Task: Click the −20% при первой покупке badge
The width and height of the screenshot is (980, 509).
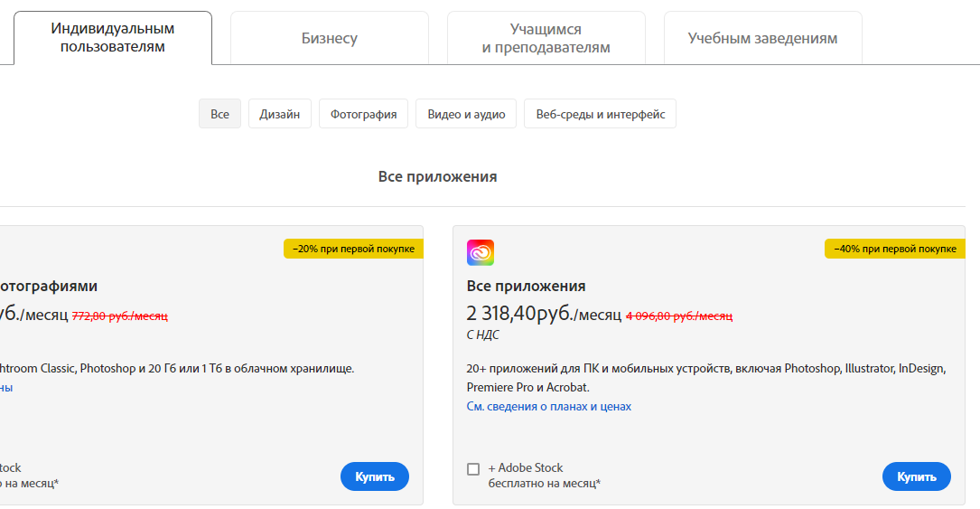Action: point(353,249)
